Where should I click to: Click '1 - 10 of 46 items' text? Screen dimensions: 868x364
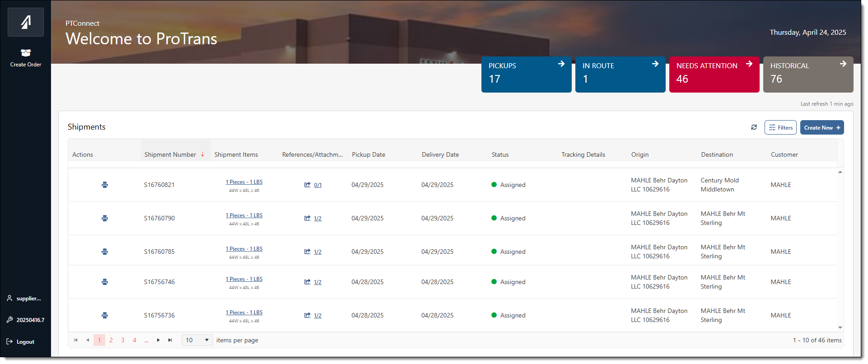(817, 340)
